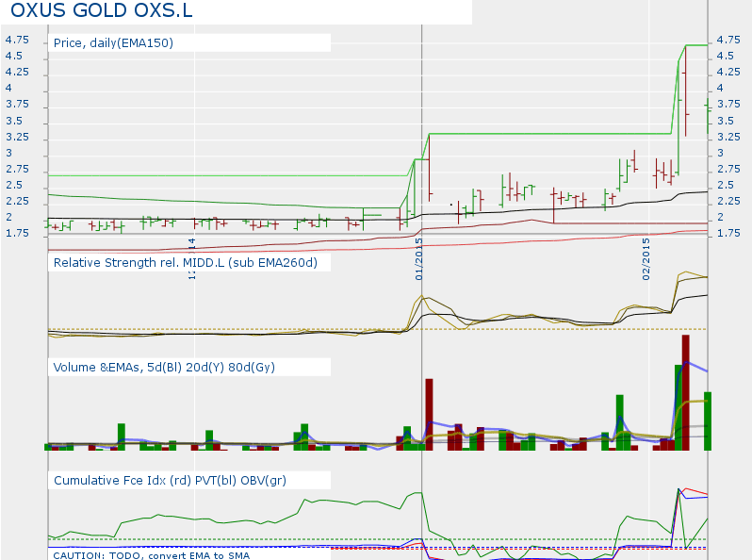Click the tall red price candle near 4.5
The height and width of the screenshot is (560, 752).
pos(686,91)
